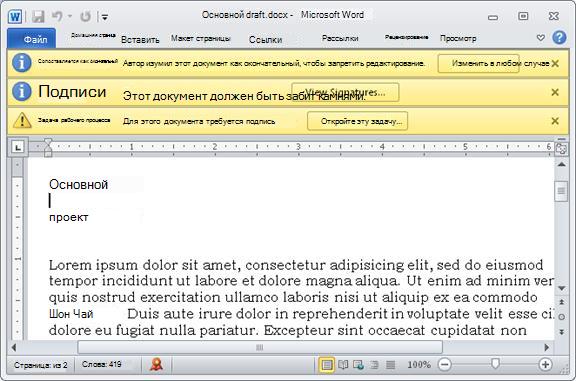Undo the last action

coord(57,16)
